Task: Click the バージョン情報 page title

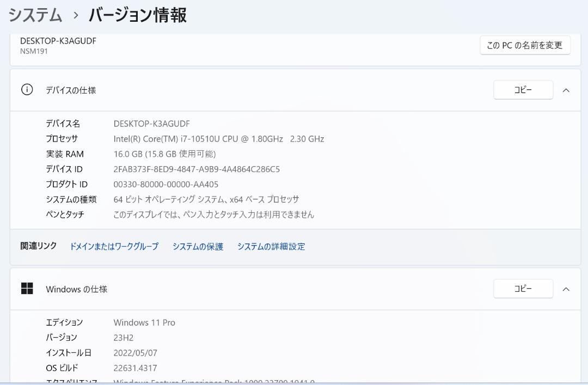Action: pyautogui.click(x=138, y=15)
